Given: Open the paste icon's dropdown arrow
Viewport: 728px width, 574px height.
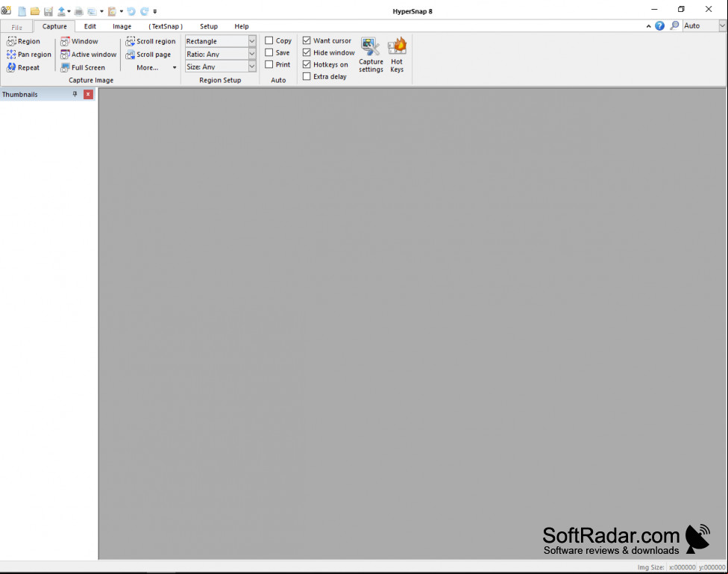Looking at the screenshot, I should 122,11.
